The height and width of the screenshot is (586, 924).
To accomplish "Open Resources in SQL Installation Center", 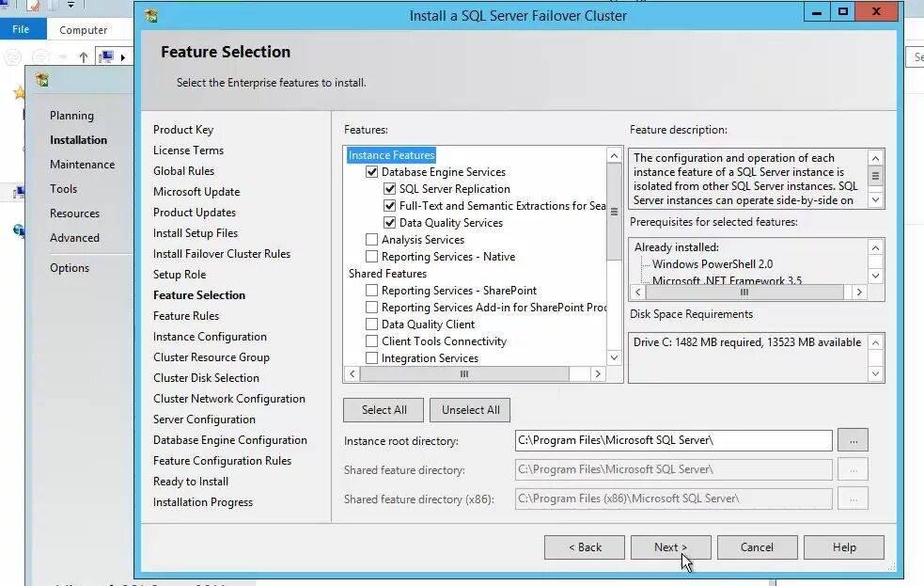I will click(74, 214).
